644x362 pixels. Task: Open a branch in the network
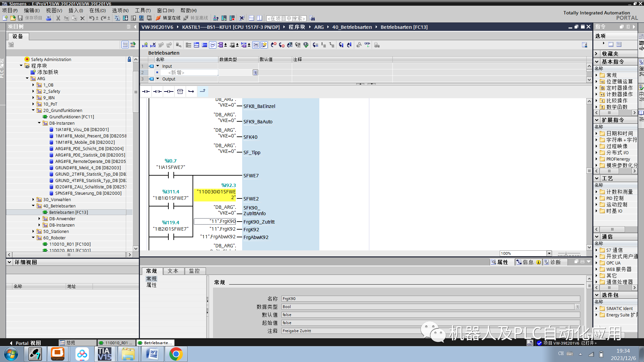pos(191,92)
